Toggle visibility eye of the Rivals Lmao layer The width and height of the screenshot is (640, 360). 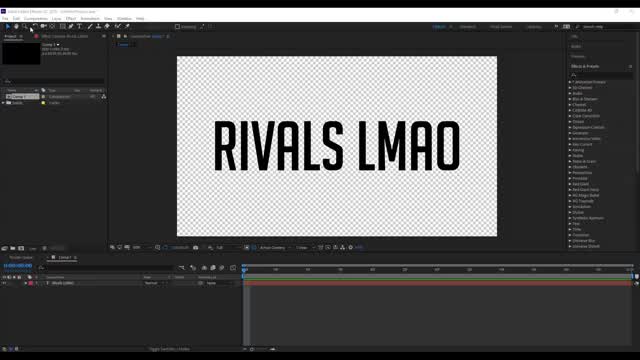pyautogui.click(x=4, y=283)
